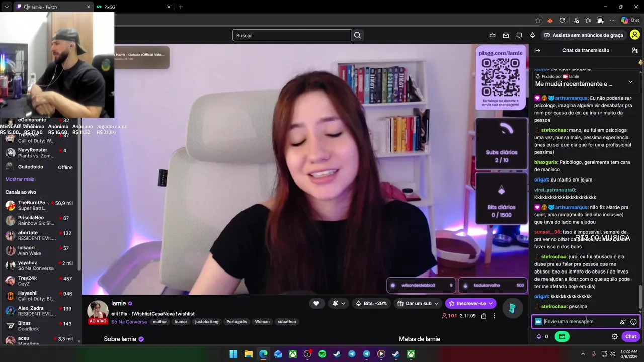The image size is (644, 362).
Task: Open Twitch whispers icon
Action: click(x=519, y=35)
